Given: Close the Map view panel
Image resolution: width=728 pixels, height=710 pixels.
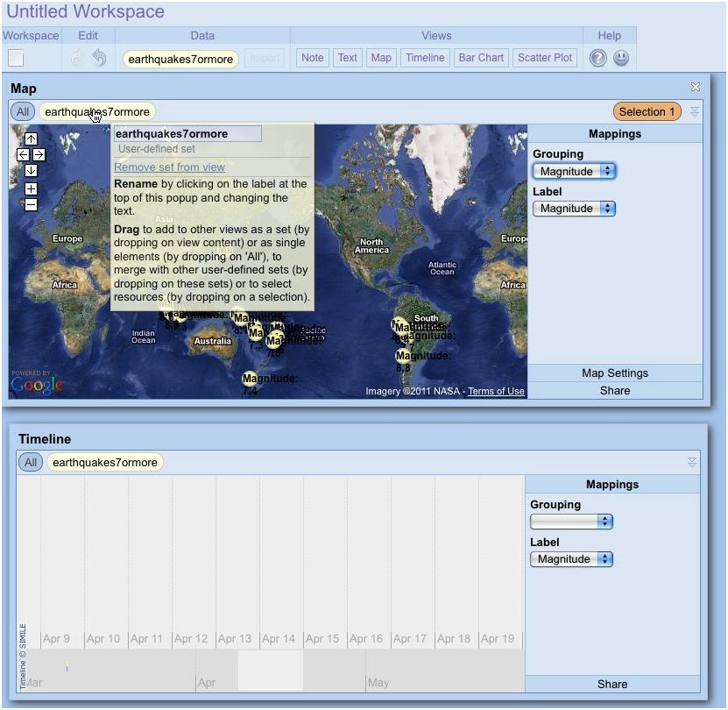Looking at the screenshot, I should pyautogui.click(x=695, y=87).
